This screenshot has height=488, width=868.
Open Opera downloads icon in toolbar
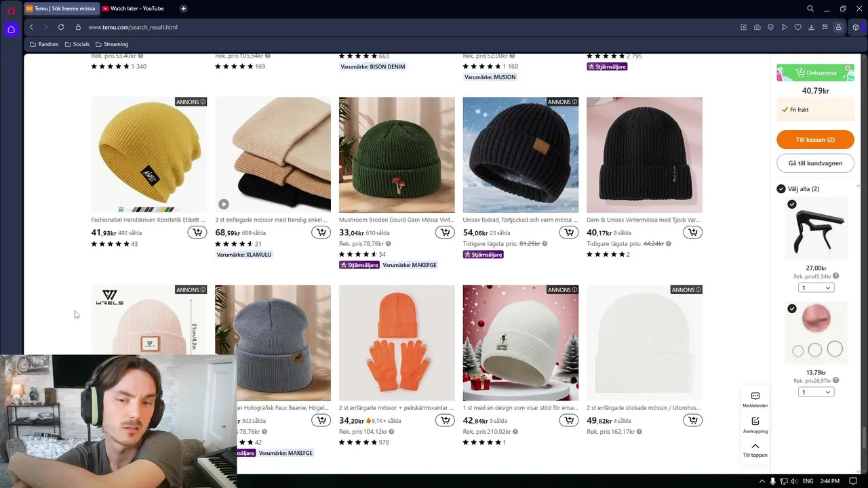coord(811,27)
